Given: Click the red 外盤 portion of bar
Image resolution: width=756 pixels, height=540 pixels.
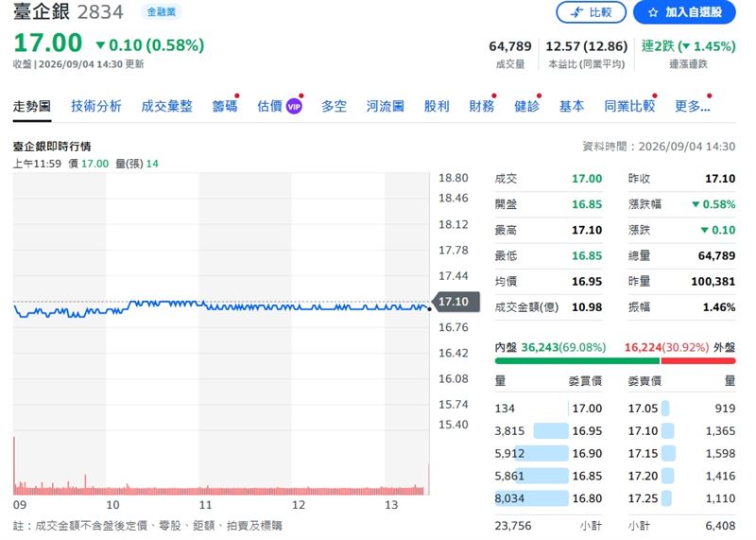Looking at the screenshot, I should click(698, 361).
